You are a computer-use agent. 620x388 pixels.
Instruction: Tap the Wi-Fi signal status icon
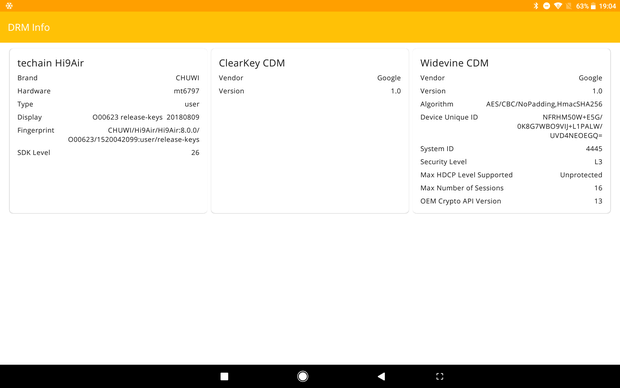pos(558,6)
